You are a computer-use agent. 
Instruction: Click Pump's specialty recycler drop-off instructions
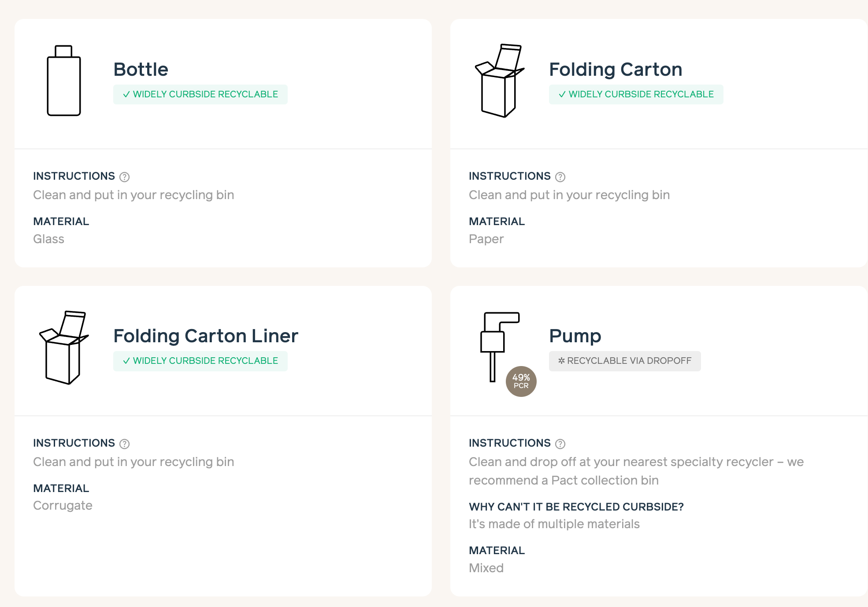coord(636,471)
